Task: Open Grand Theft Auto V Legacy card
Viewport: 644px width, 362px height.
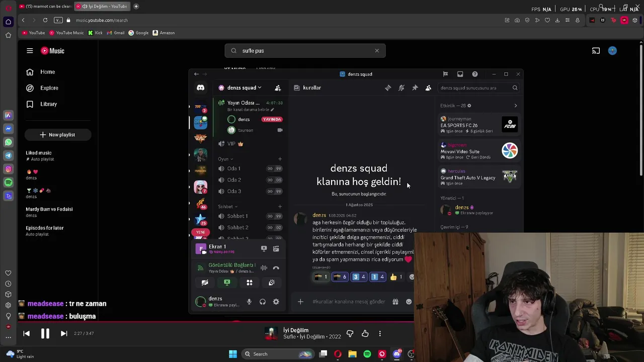Action: [478, 177]
